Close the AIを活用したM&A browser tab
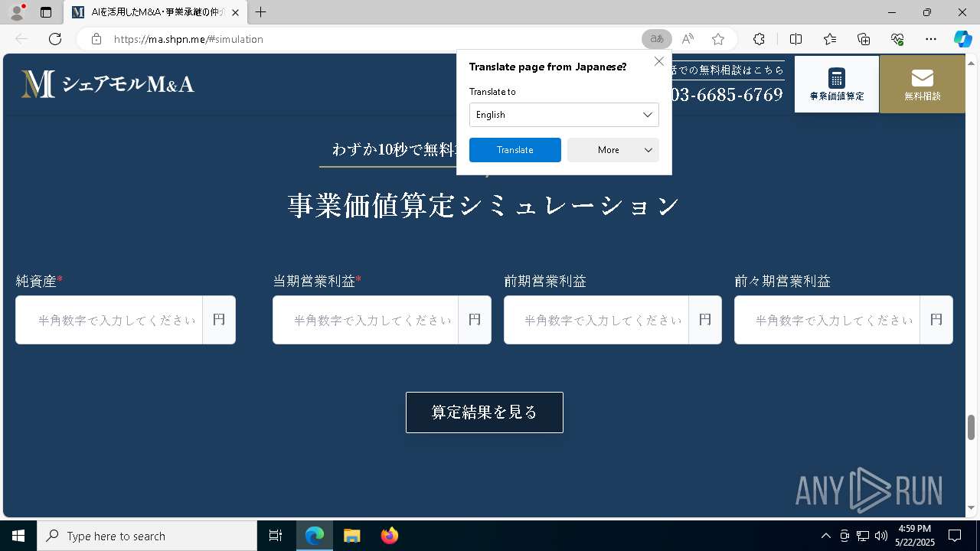This screenshot has width=980, height=551. pyautogui.click(x=235, y=12)
